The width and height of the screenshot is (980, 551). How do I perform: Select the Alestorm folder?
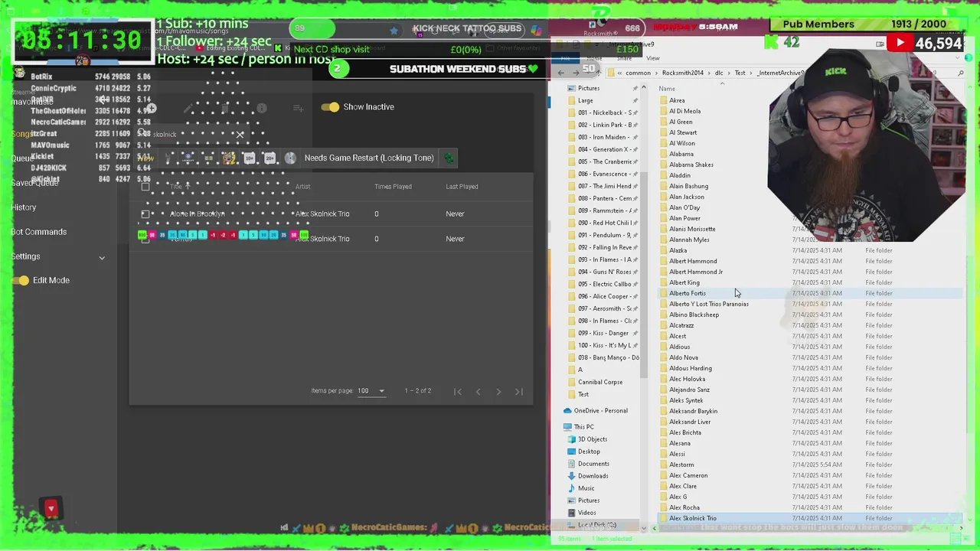click(x=681, y=465)
